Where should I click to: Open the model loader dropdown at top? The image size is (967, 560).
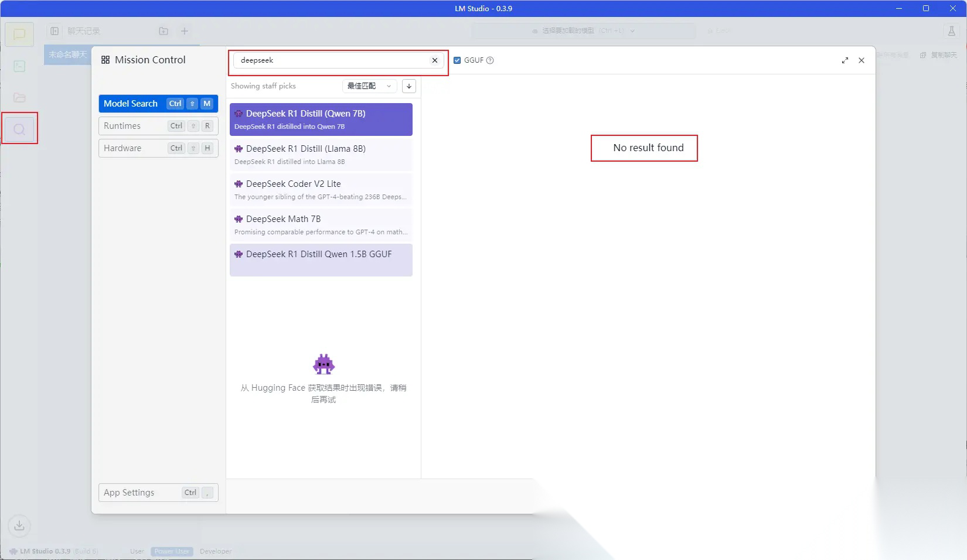(x=584, y=31)
